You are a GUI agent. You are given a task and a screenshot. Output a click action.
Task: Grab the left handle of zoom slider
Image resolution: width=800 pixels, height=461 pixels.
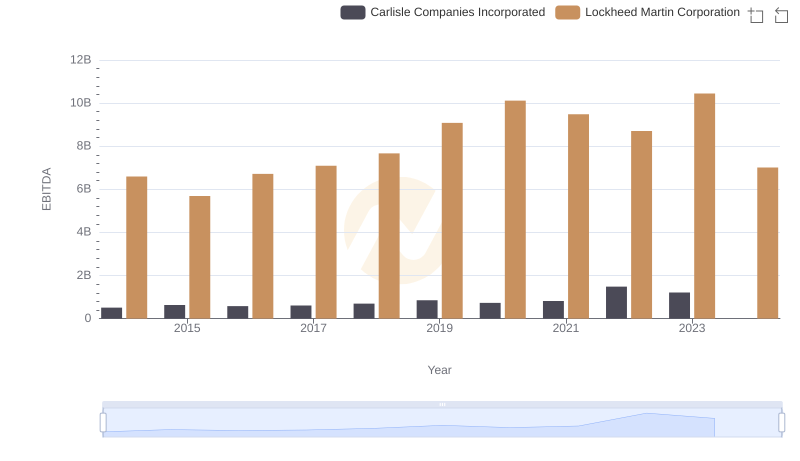[x=103, y=423]
